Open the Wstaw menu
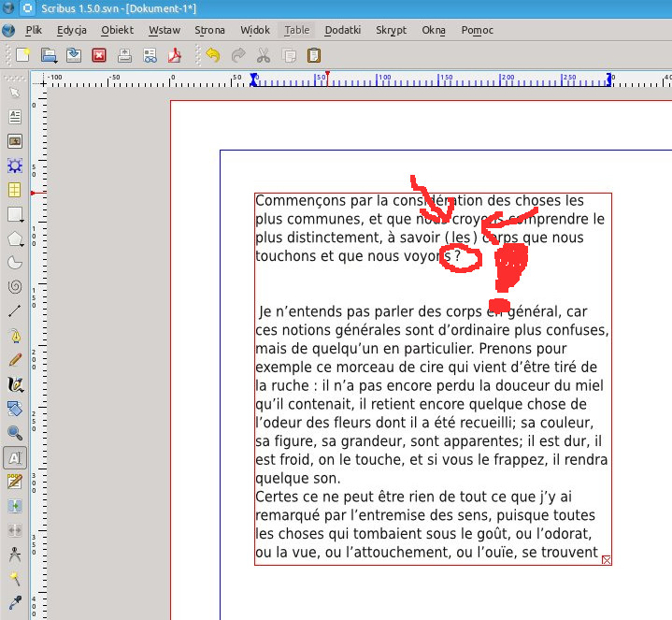 (x=164, y=30)
